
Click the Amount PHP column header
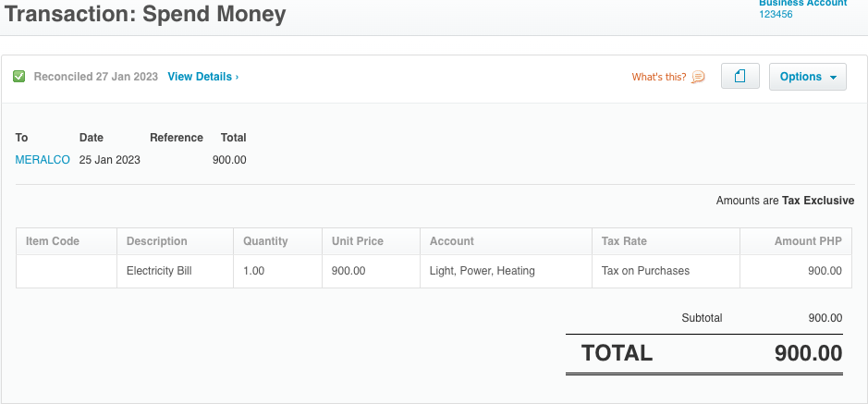pyautogui.click(x=808, y=241)
